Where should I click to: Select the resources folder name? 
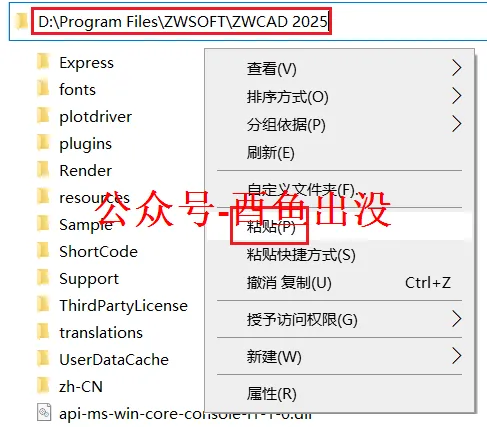[x=94, y=198]
